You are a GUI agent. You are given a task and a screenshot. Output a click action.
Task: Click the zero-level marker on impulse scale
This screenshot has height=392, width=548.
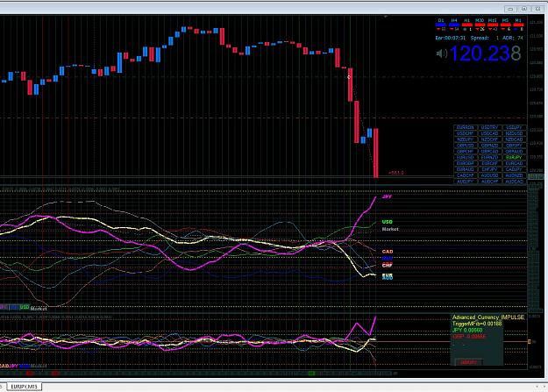[529, 342]
